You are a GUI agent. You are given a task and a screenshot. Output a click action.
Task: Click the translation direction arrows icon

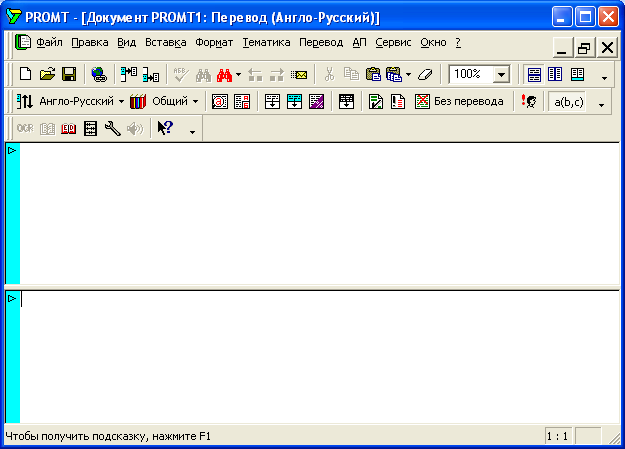25,101
